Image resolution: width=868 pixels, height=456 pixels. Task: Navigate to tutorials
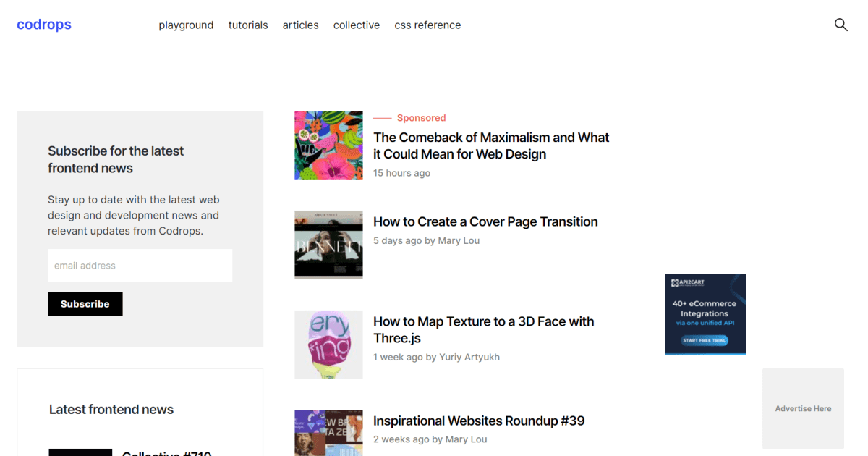click(247, 25)
